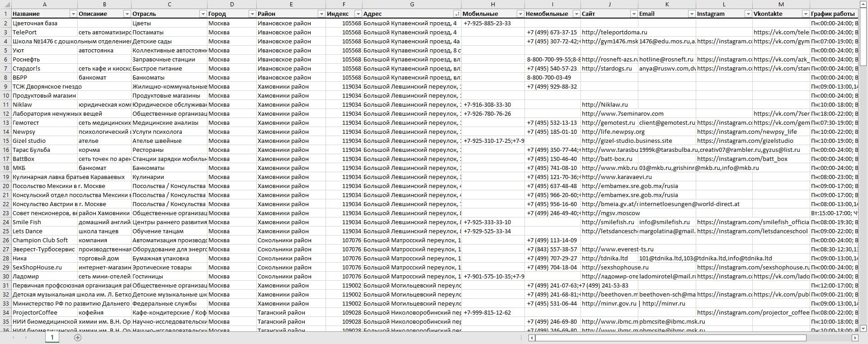Select the 'Smile Fish' name cell
868x344 pixels.
click(44, 222)
